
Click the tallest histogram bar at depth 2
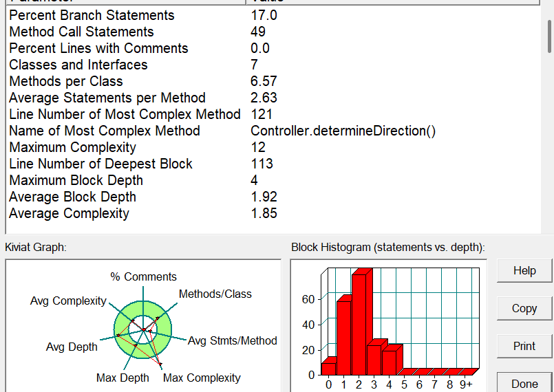(x=359, y=325)
